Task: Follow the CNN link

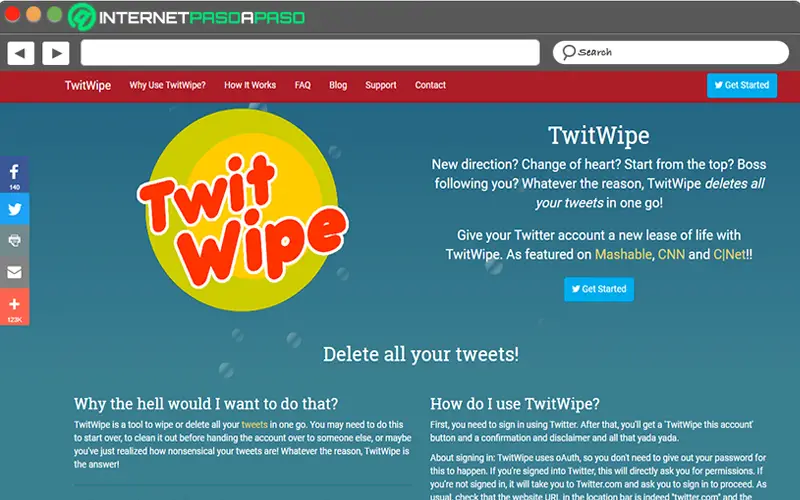Action: pyautogui.click(x=671, y=254)
